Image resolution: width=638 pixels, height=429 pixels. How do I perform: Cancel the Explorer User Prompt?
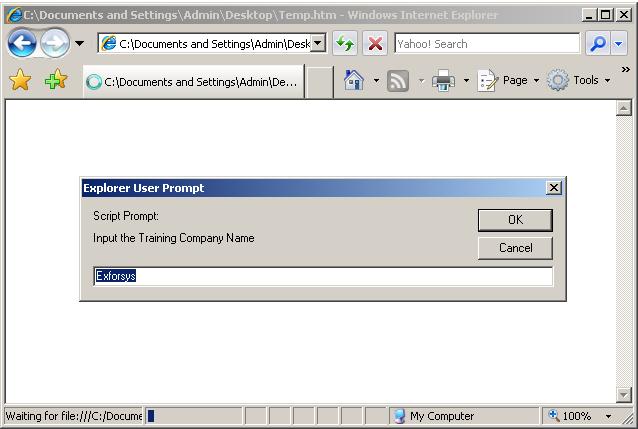tap(515, 248)
